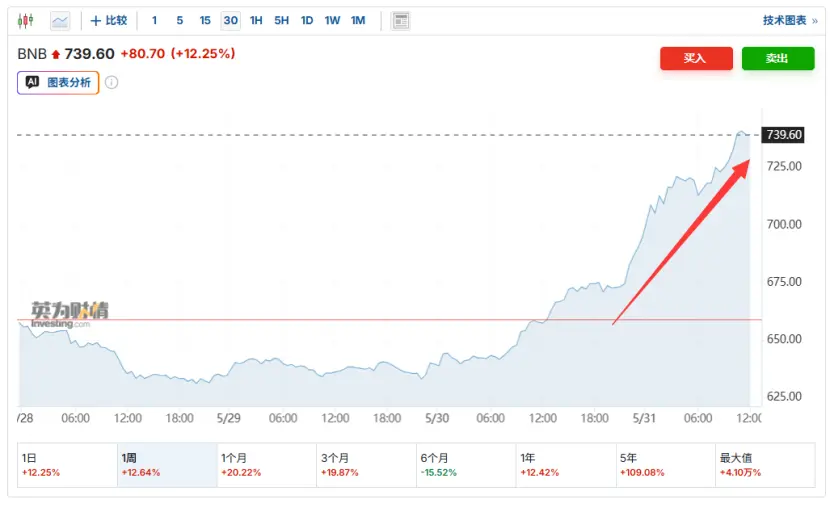Click the 739.60 current price label on axis
This screenshot has width=830, height=513.
(783, 134)
